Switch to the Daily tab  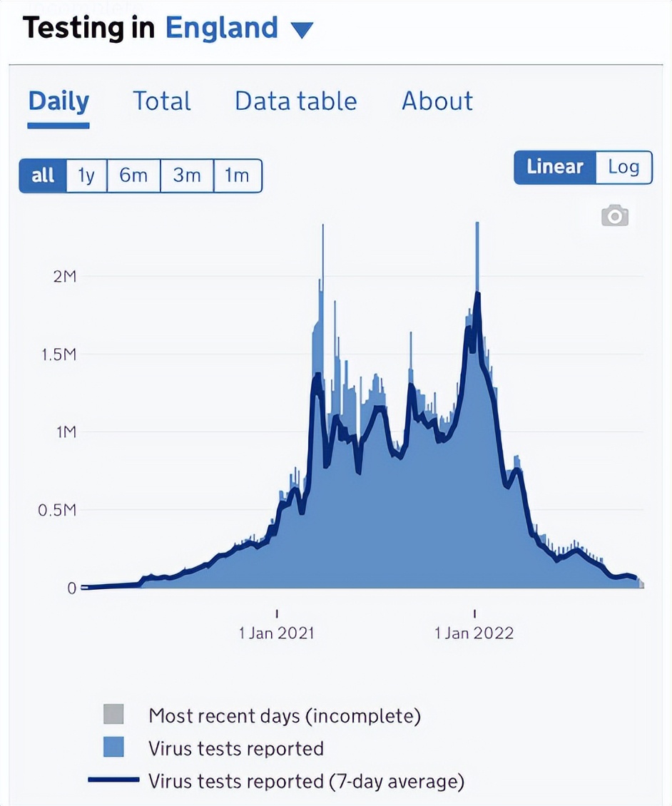point(58,101)
